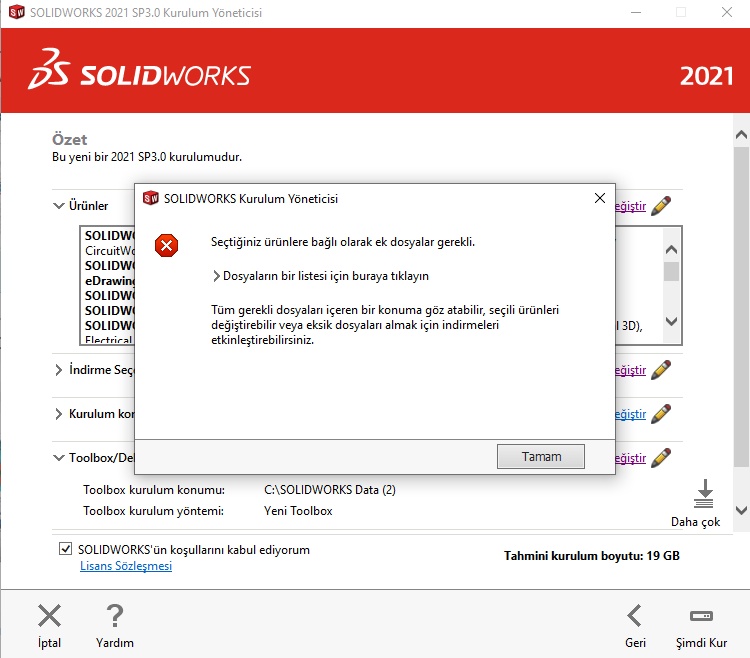This screenshot has height=658, width=750.
Task: Click 'Yeni Toolbox' installation method value
Action: pos(298,511)
